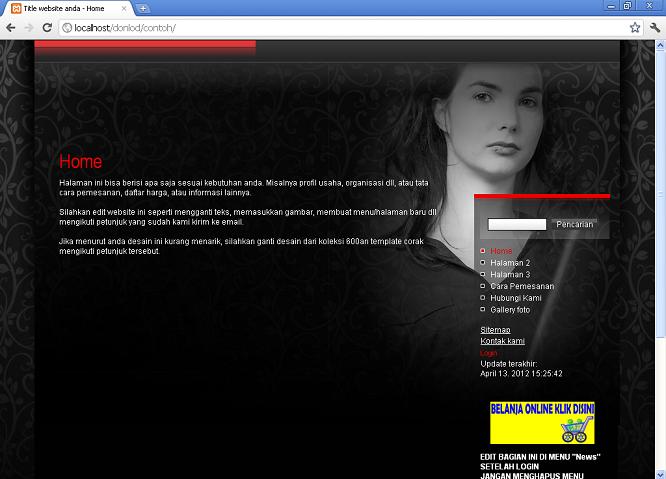The image size is (666, 479).
Task: Click the red Login link
Action: click(488, 353)
